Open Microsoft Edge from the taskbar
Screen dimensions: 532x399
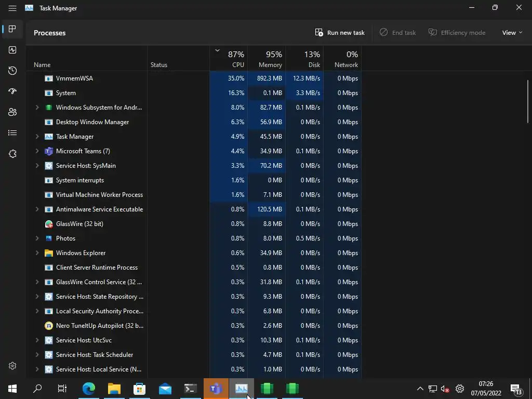[x=89, y=389]
